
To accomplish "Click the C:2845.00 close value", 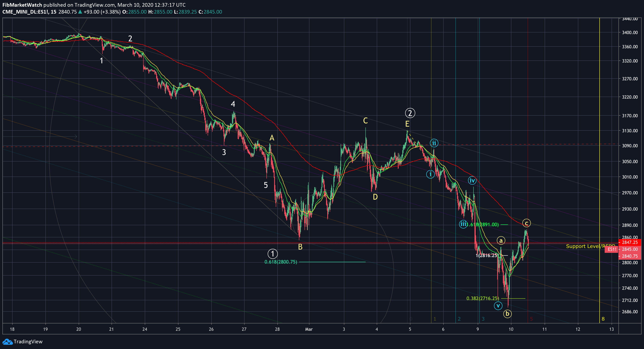I will (210, 12).
